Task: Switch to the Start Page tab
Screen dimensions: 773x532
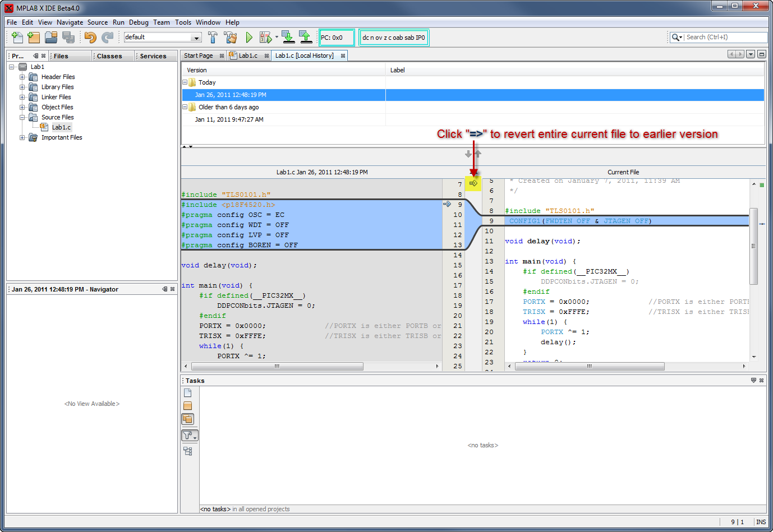Action: pyautogui.click(x=199, y=55)
